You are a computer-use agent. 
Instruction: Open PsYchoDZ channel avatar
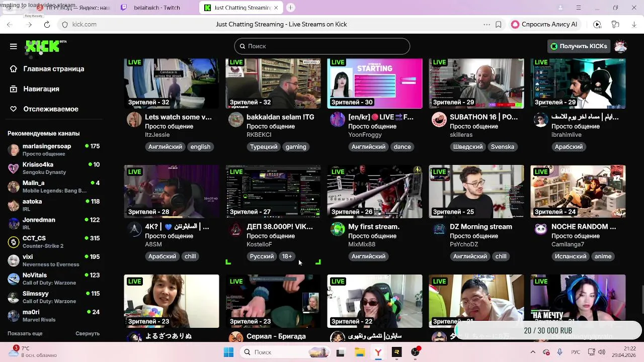(439, 229)
